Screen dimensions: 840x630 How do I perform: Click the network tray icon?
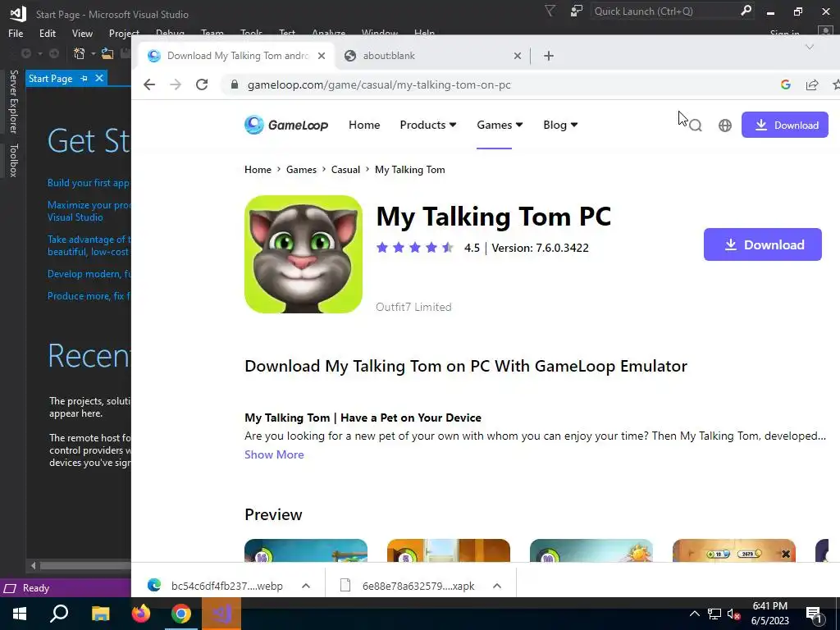714,614
